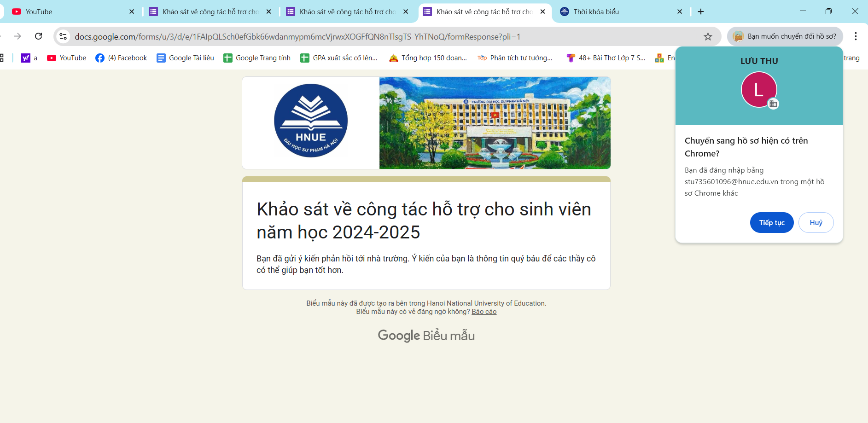This screenshot has width=868, height=423.
Task: Bookmark this page with the star icon
Action: 708,36
